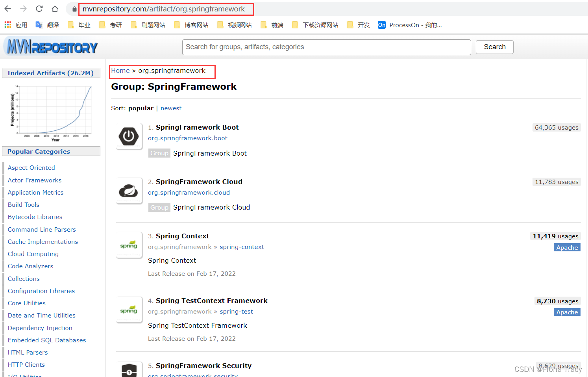Open the 考研 bookmark folder
Screen dimensions: 588x377
[111, 25]
